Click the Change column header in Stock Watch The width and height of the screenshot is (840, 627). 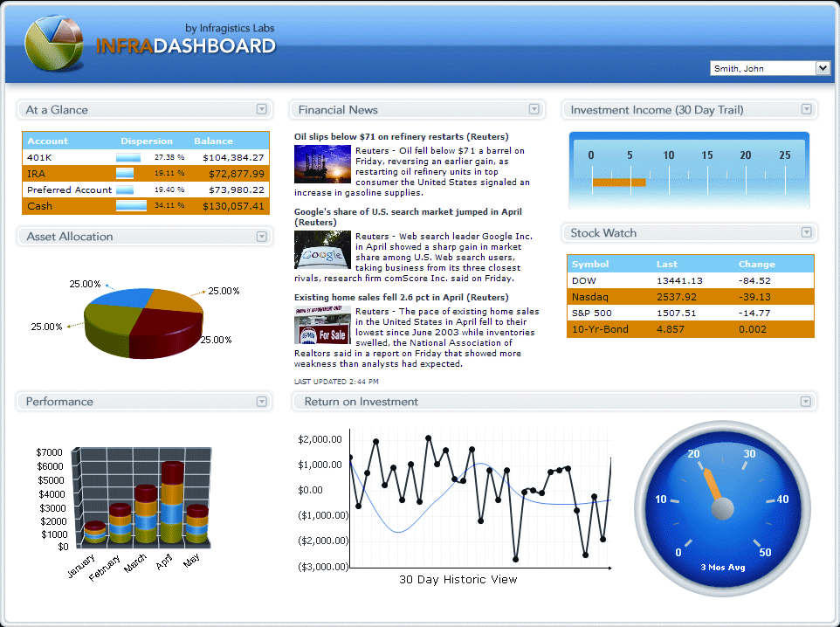[756, 264]
